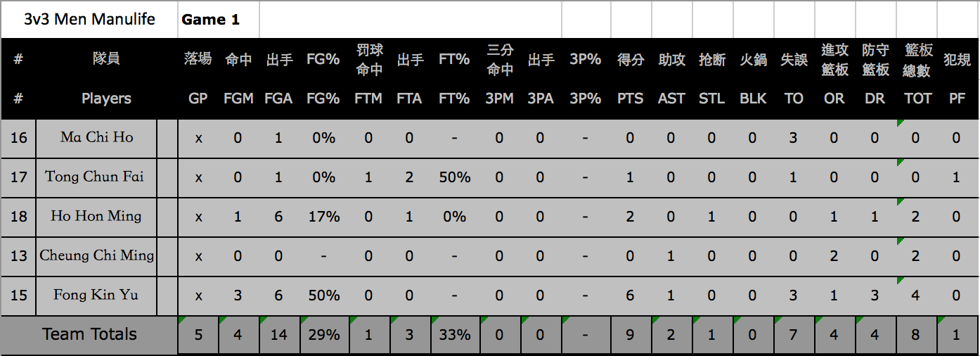This screenshot has width=980, height=356.
Task: Click the team total 33% FT% cell
Action: coord(455,335)
